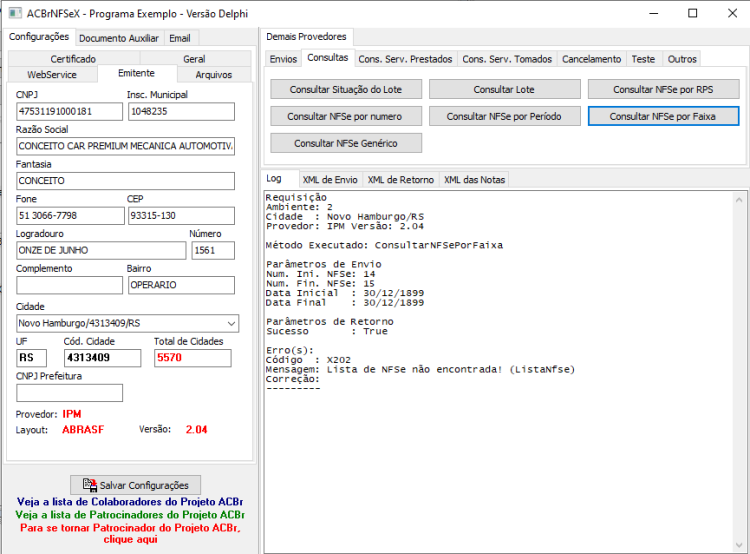Expand the Cidade combo box
The width and height of the screenshot is (750, 554).
coord(232,323)
